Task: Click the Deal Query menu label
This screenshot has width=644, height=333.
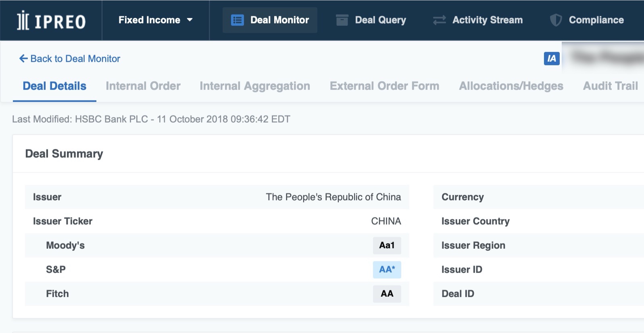Action: click(380, 20)
